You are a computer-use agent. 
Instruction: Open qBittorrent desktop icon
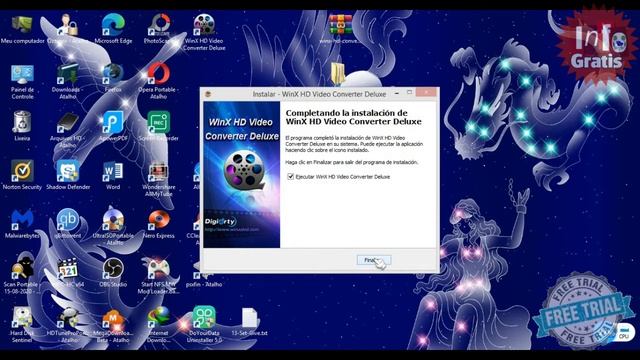point(68,224)
